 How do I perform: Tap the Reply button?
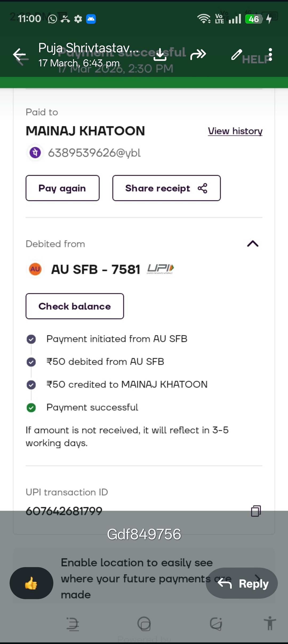point(242,583)
